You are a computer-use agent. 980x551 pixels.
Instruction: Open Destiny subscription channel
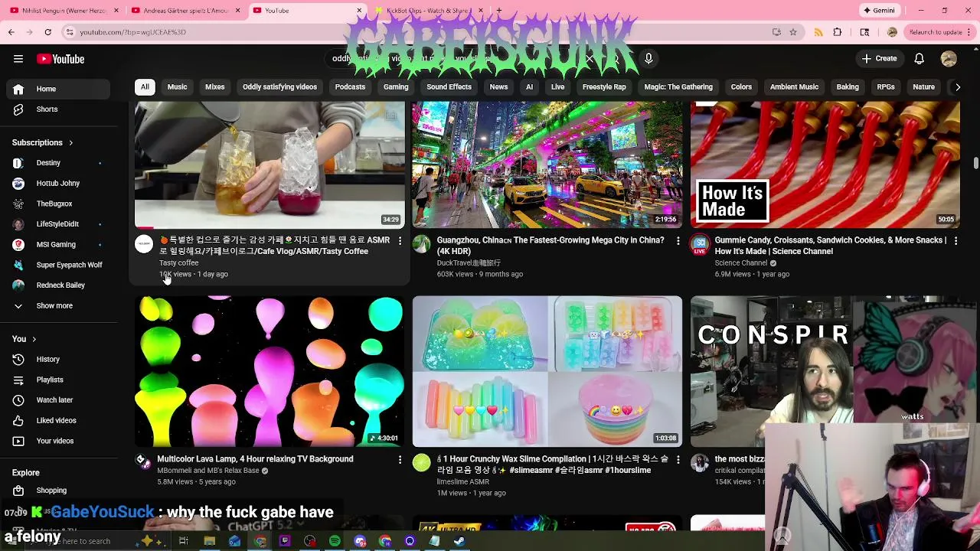pyautogui.click(x=57, y=163)
